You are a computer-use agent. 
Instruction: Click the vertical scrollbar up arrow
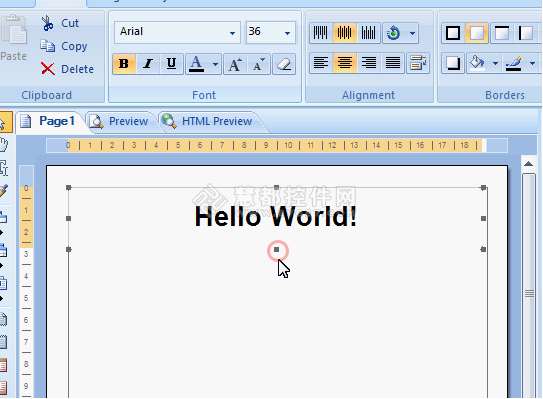(528, 164)
